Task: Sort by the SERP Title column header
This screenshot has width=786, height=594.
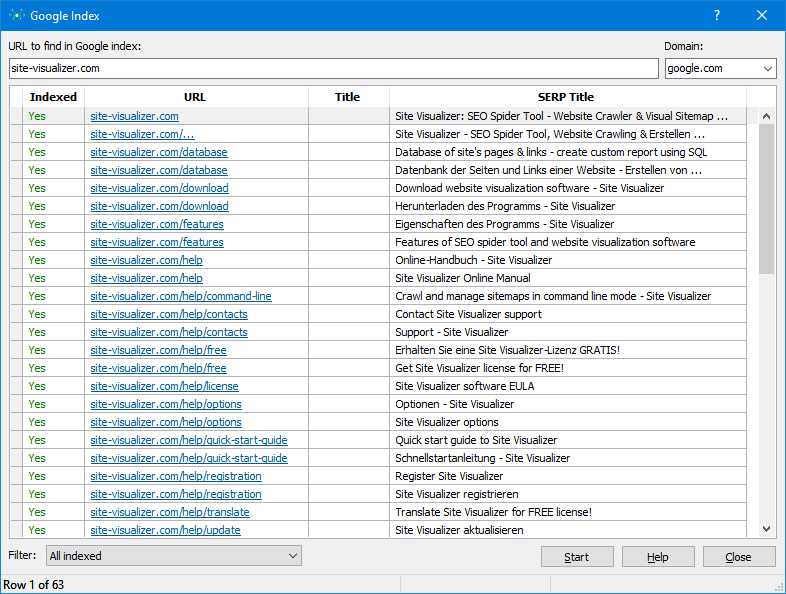Action: 566,97
